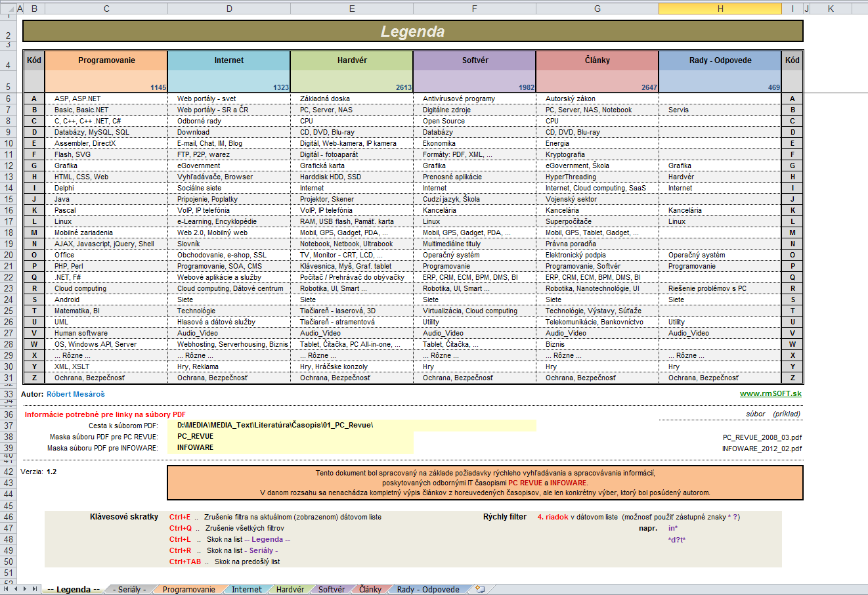Select cell 'Vojenský sektor'
The height and width of the screenshot is (595, 868).
tap(597, 199)
